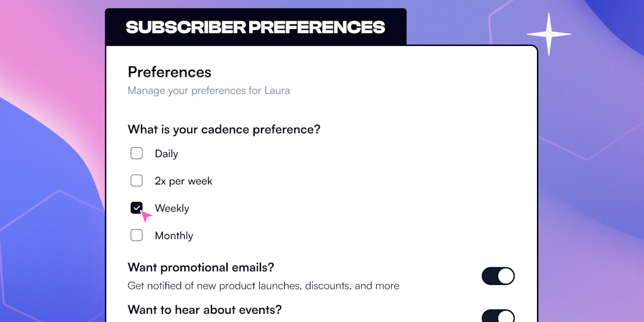Viewport: 644px width, 322px height.
Task: Select the "Manage your preferences for Laura" subtitle
Action: point(209,91)
